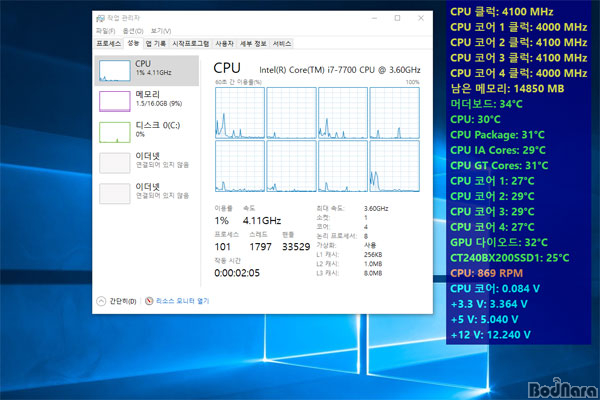Click the L2 cache value 1.0MB
The image size is (600, 400).
(373, 264)
